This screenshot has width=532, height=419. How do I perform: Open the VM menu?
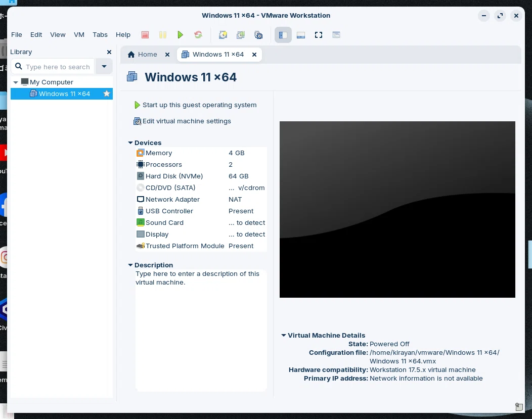(79, 34)
